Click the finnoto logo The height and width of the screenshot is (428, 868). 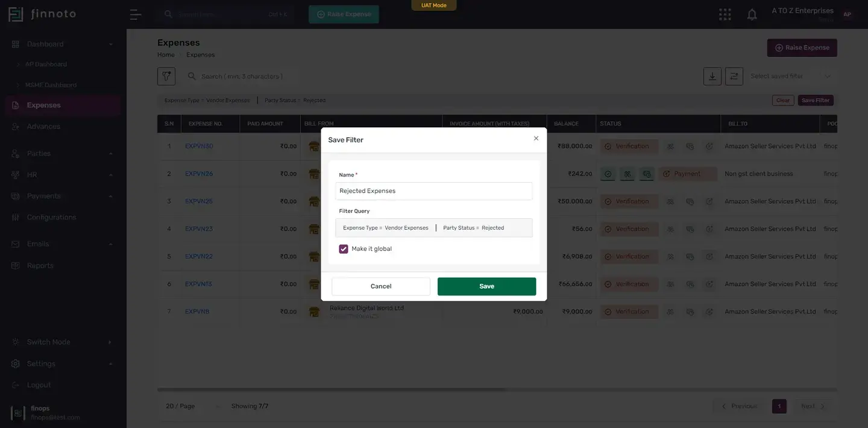coord(42,14)
